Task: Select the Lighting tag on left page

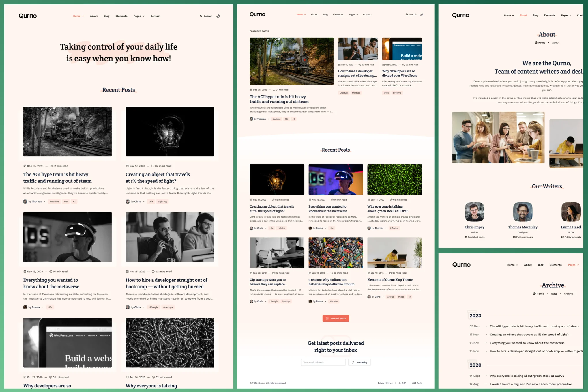Action: (x=162, y=201)
